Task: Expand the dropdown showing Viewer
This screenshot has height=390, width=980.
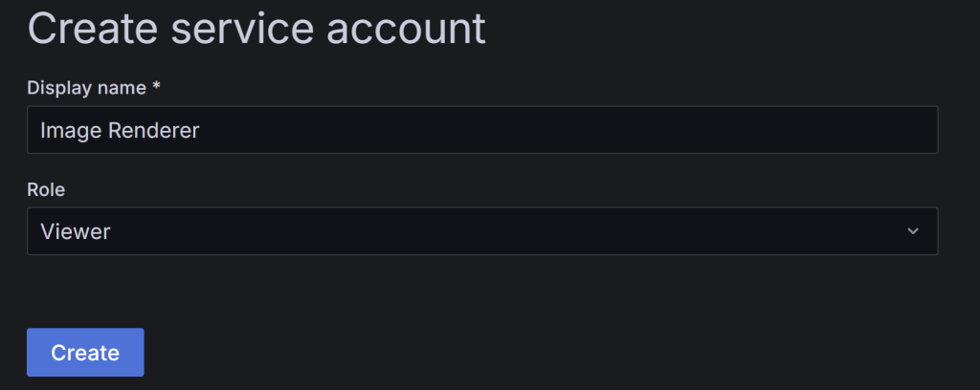Action: [x=481, y=231]
